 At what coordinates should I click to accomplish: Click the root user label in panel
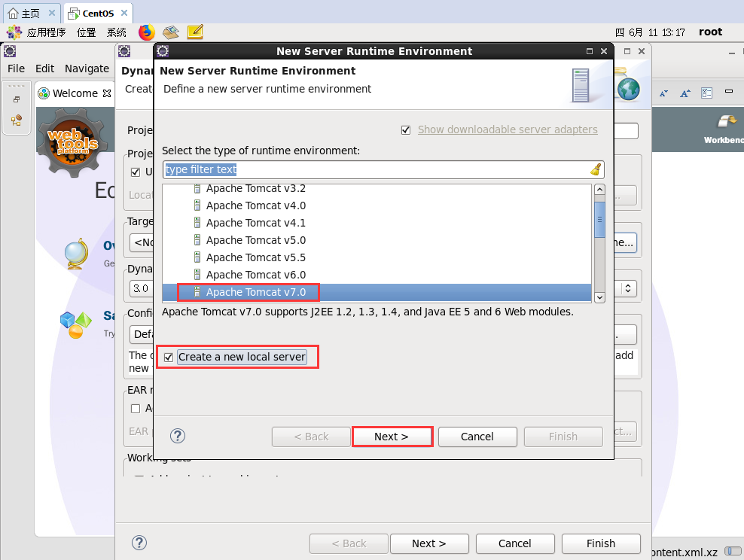[x=710, y=32]
